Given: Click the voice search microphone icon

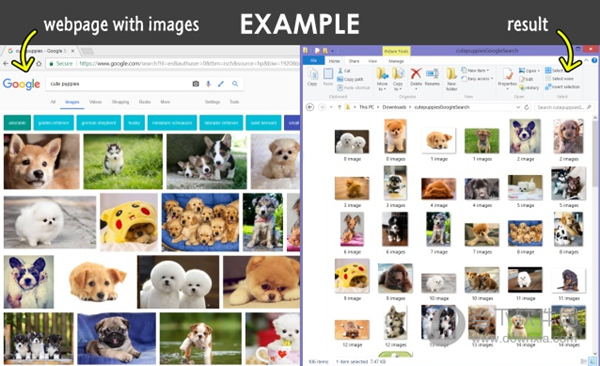Looking at the screenshot, I should click(209, 84).
